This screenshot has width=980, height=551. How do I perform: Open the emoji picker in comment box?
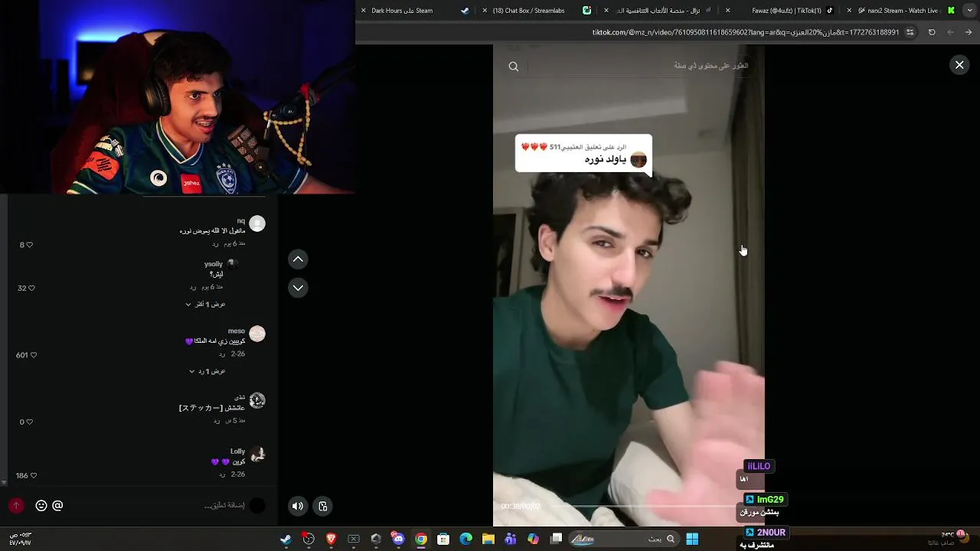(x=41, y=506)
